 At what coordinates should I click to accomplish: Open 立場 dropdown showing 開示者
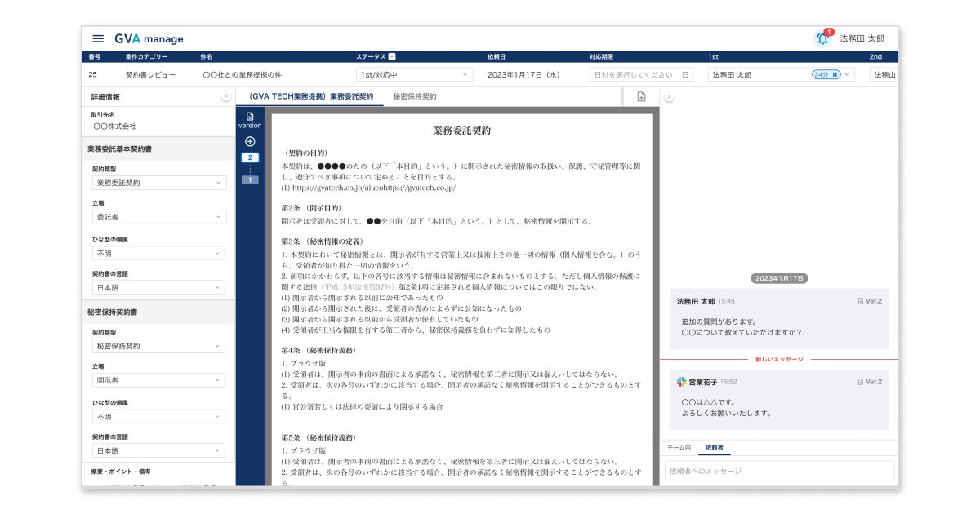(159, 380)
